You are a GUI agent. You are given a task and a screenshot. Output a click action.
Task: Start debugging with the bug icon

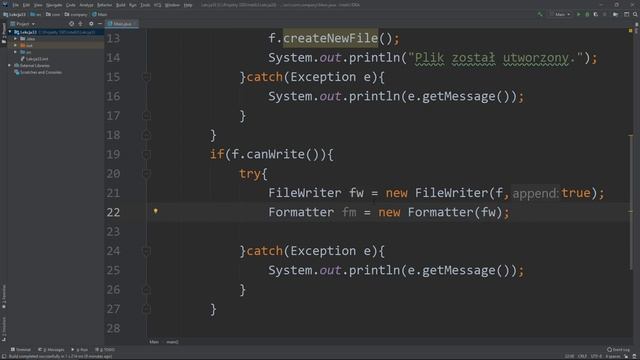pyautogui.click(x=587, y=14)
